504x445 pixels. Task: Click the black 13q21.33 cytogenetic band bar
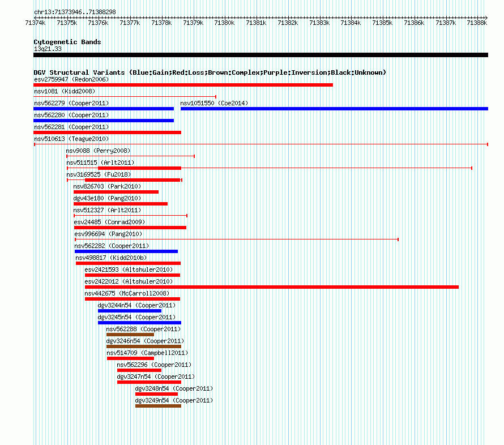260,55
